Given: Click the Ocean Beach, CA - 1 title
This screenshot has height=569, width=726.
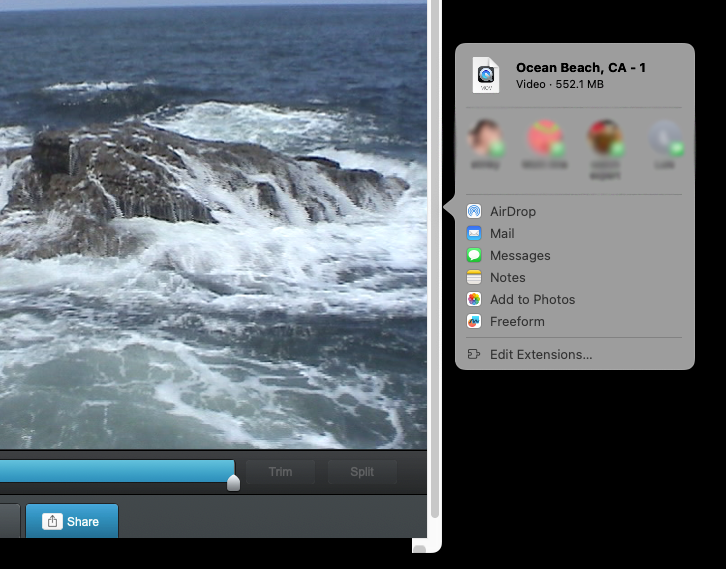Looking at the screenshot, I should click(x=580, y=67).
